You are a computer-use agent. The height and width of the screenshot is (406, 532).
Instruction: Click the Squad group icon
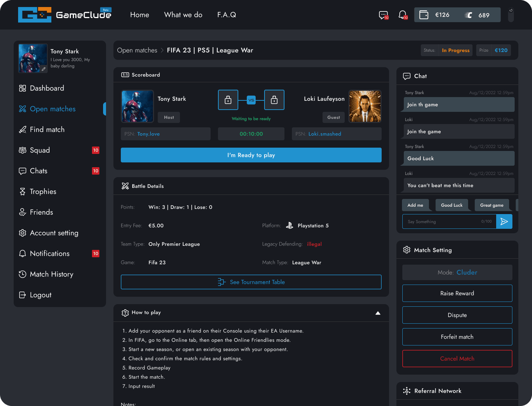click(x=23, y=150)
